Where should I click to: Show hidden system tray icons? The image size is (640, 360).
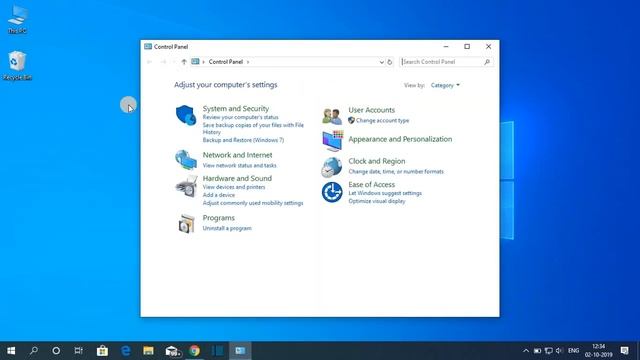[526, 351]
